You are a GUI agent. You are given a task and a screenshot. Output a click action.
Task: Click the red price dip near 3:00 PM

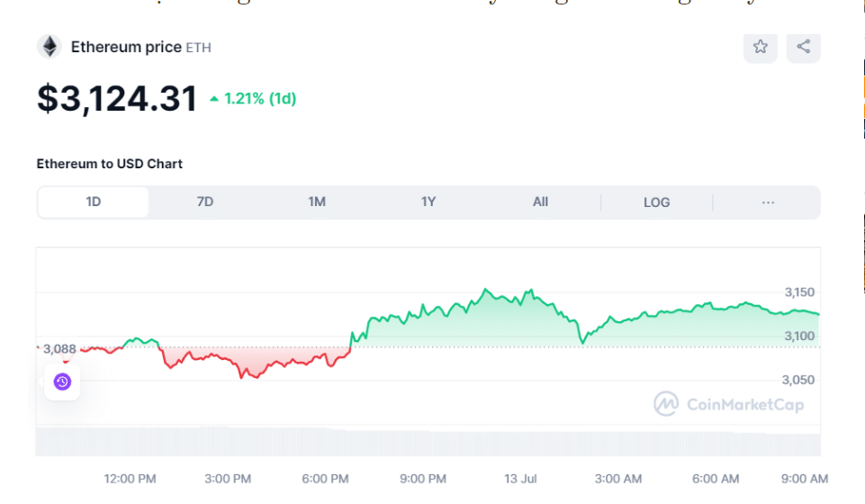tap(241, 376)
